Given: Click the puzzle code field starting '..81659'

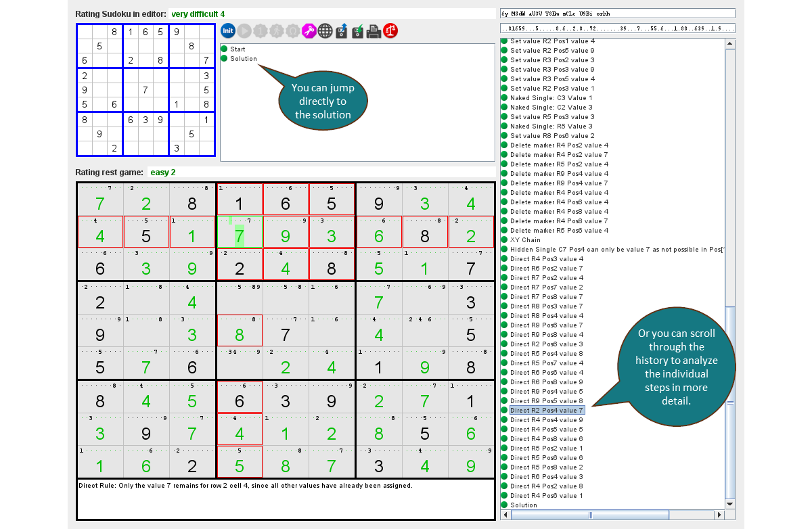Looking at the screenshot, I should click(618, 28).
